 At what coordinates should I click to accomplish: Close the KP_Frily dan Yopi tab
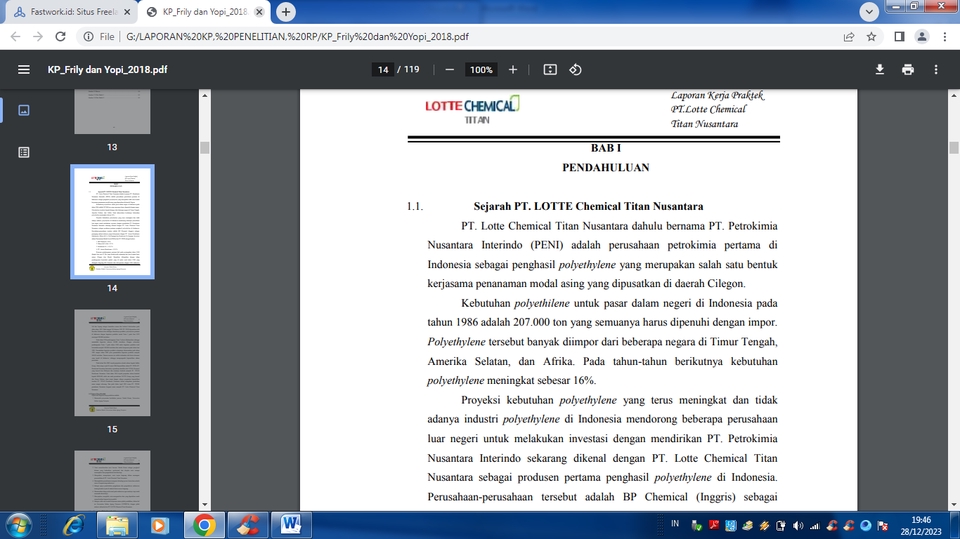tap(259, 12)
